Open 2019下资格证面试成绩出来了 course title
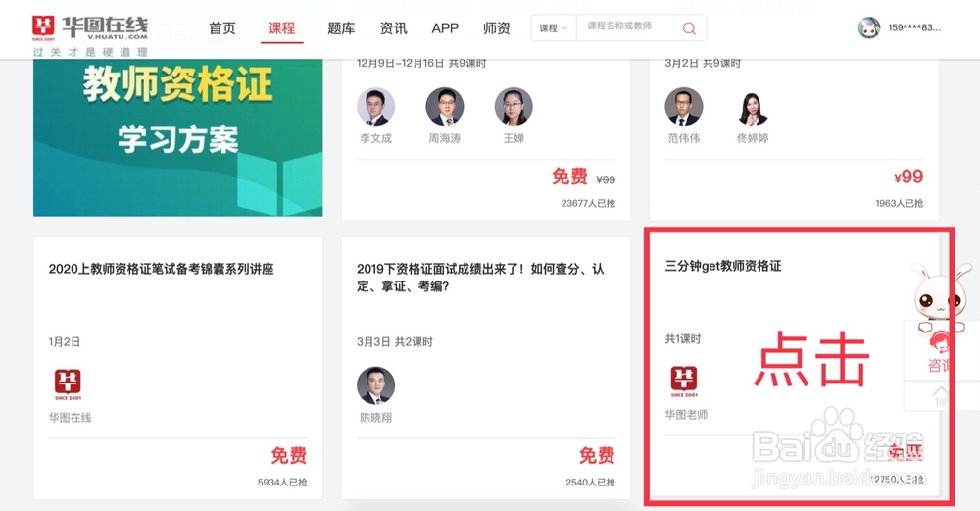 (480, 278)
